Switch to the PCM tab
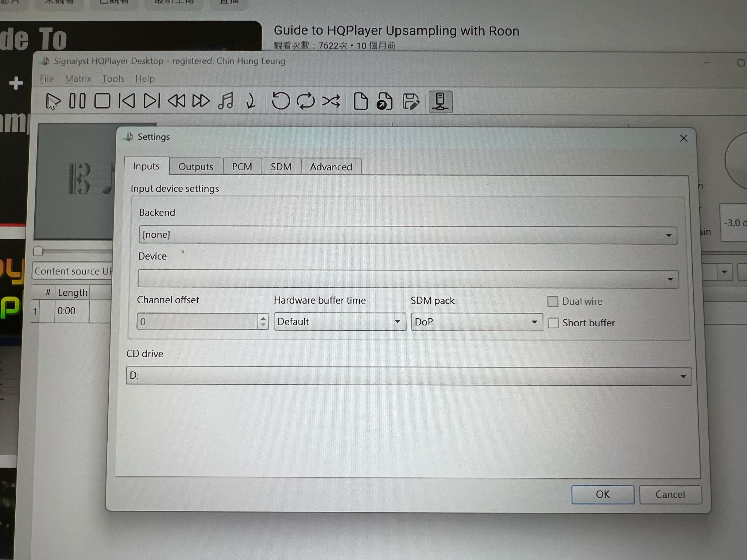Viewport: 747px width, 560px height. tap(242, 167)
